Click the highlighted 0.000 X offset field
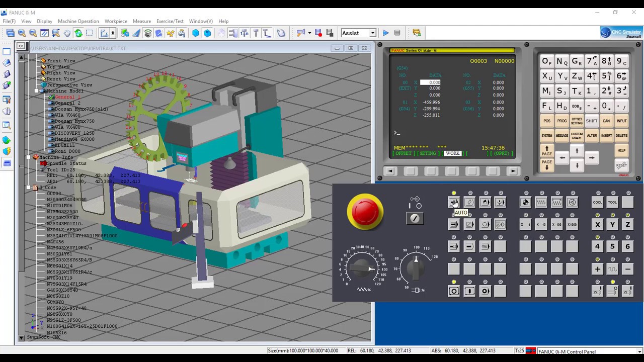644x362 pixels. 430,82
